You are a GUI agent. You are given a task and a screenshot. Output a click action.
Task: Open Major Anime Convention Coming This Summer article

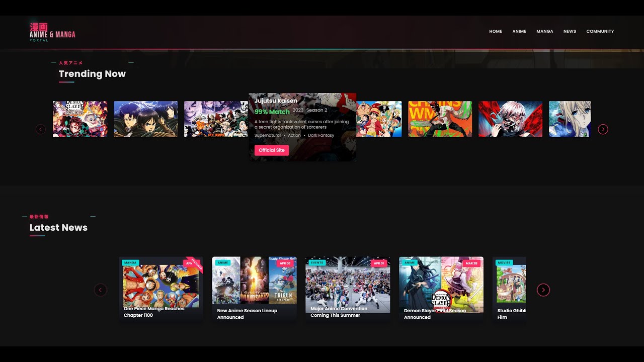[348, 290]
